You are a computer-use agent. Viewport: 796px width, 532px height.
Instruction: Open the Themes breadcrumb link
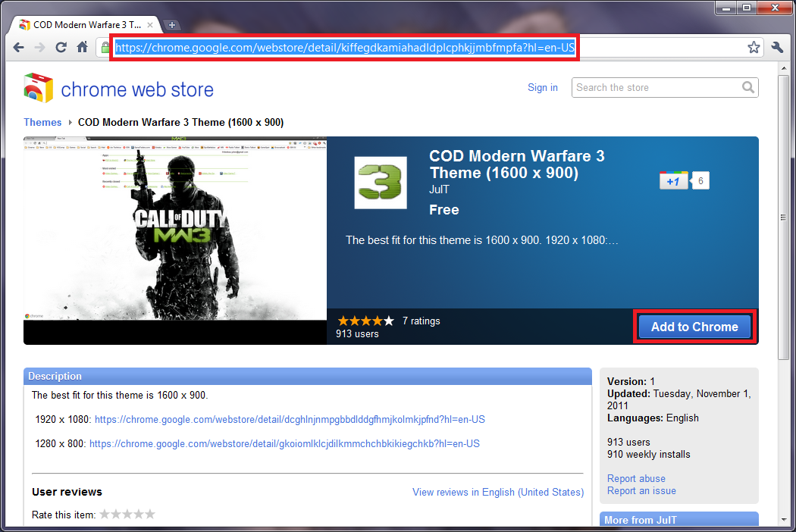point(42,122)
